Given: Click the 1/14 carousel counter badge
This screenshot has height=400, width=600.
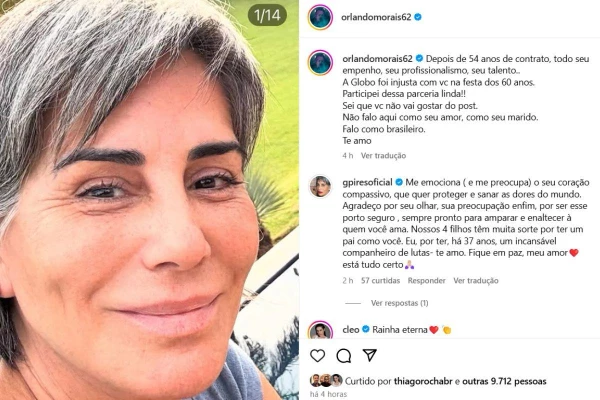Looking at the screenshot, I should (x=267, y=15).
